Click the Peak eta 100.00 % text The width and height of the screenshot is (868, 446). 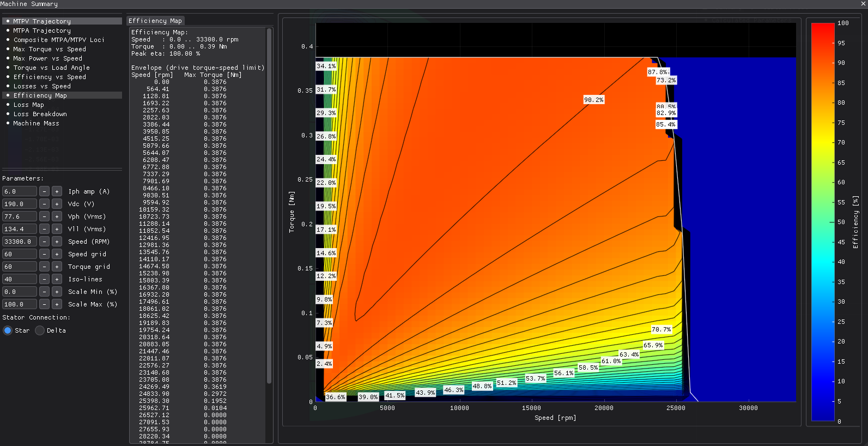(x=166, y=53)
